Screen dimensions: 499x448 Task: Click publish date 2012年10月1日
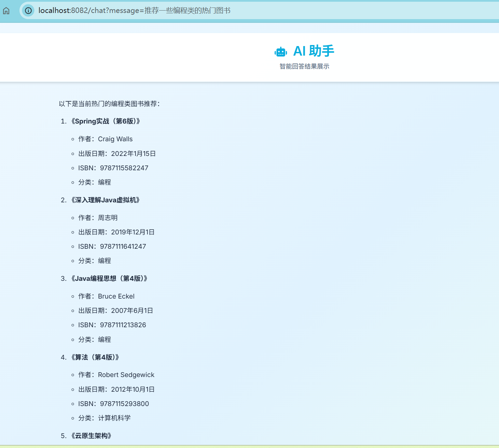pos(116,389)
